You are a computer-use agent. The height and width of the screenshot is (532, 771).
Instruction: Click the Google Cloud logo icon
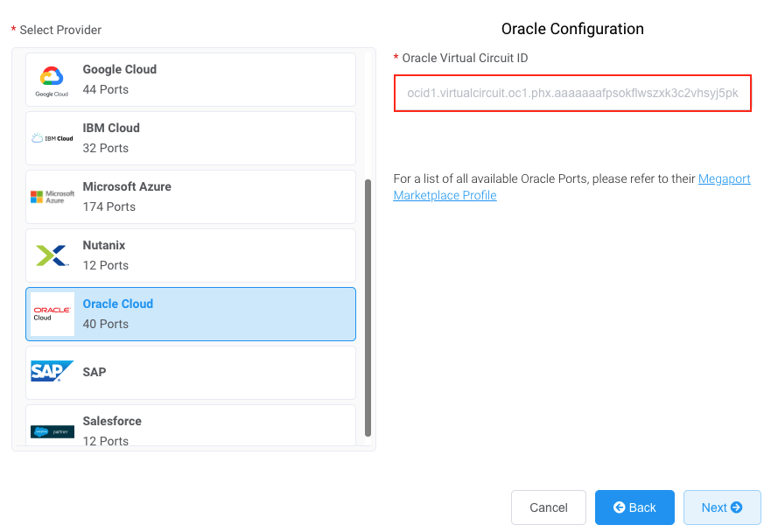52,81
